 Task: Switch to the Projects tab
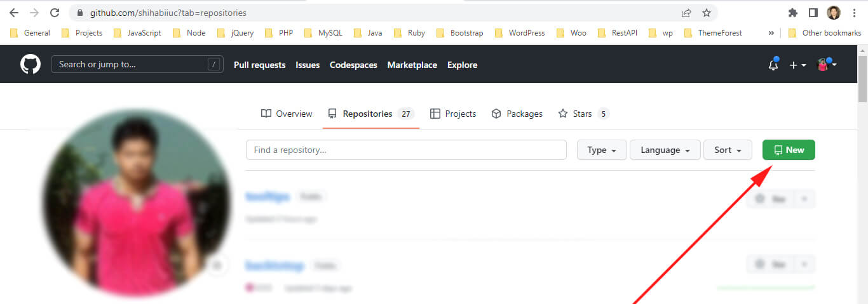[x=453, y=114]
